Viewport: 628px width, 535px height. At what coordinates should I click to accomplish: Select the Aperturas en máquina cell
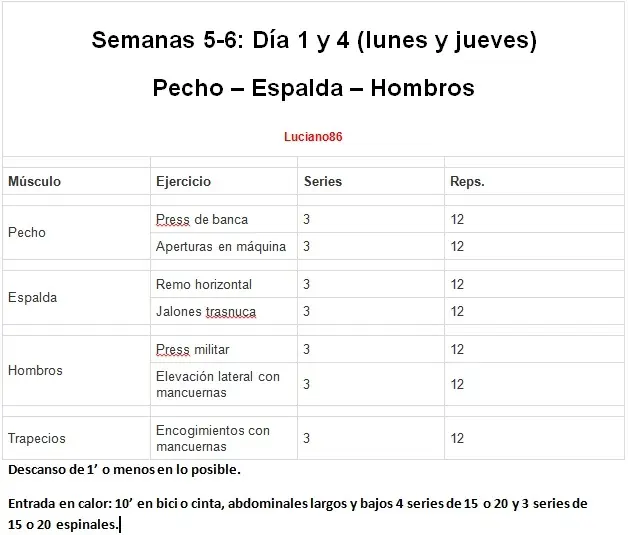(224, 246)
